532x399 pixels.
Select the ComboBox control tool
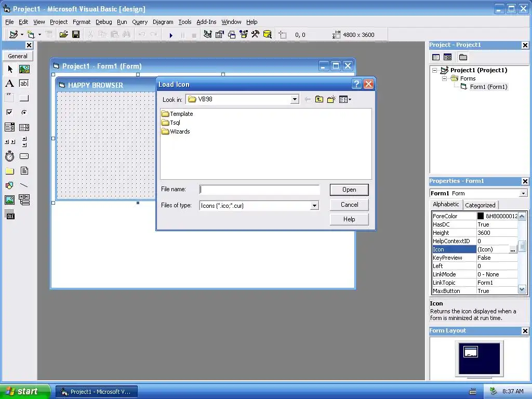(10, 127)
